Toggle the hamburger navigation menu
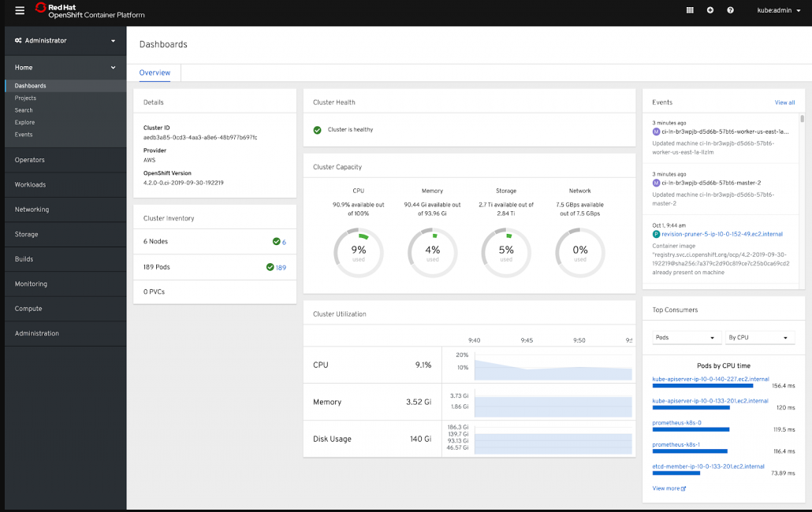Screen dimensions: 812x512 pyautogui.click(x=20, y=10)
